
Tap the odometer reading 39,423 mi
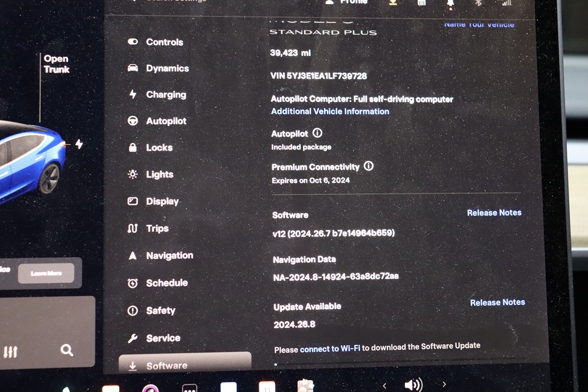(290, 52)
